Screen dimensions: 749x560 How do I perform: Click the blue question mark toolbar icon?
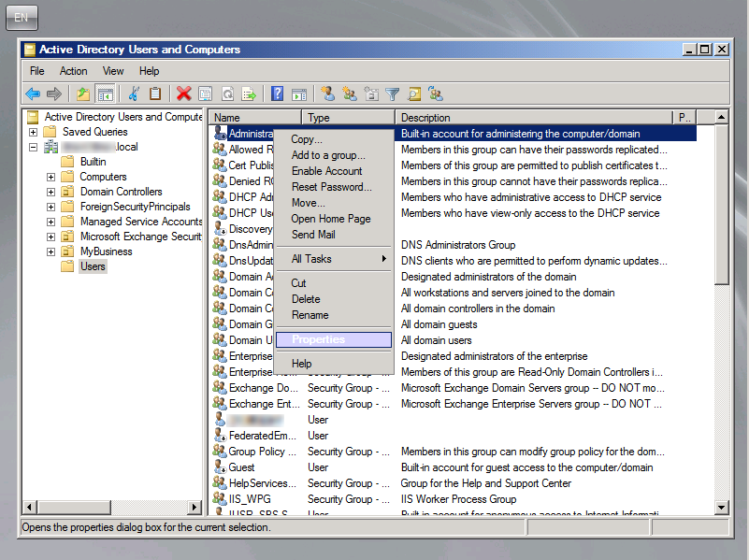[277, 93]
